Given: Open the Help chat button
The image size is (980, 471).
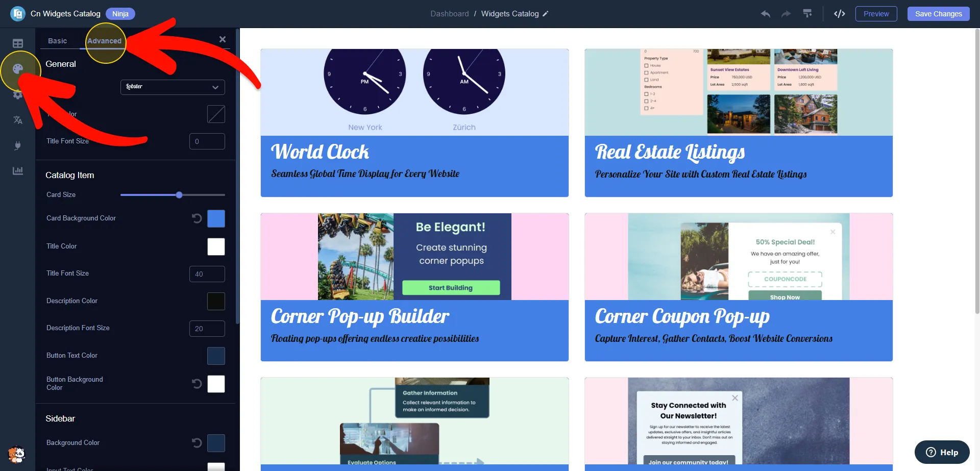Looking at the screenshot, I should coord(942,452).
